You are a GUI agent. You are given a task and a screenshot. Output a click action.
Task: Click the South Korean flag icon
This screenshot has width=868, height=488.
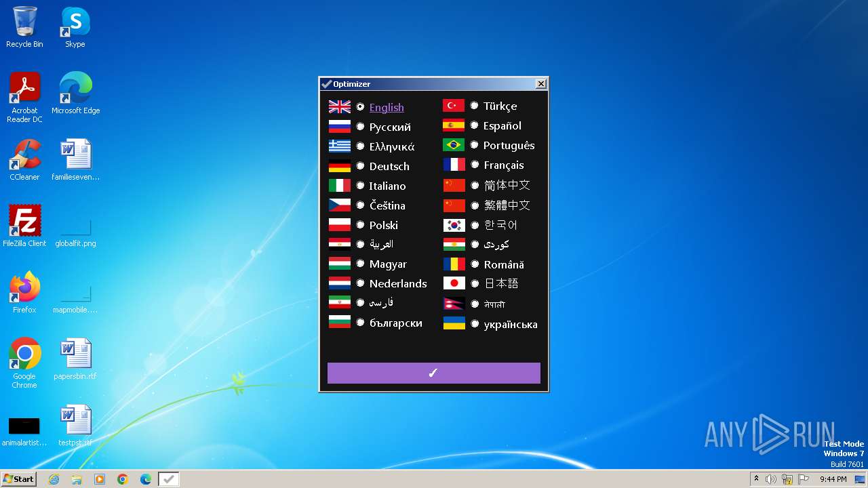(x=454, y=225)
